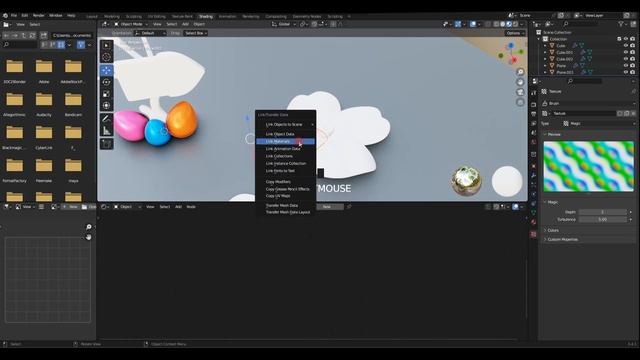Open the Object Mode dropdown
This screenshot has height=360, width=640.
131,24
